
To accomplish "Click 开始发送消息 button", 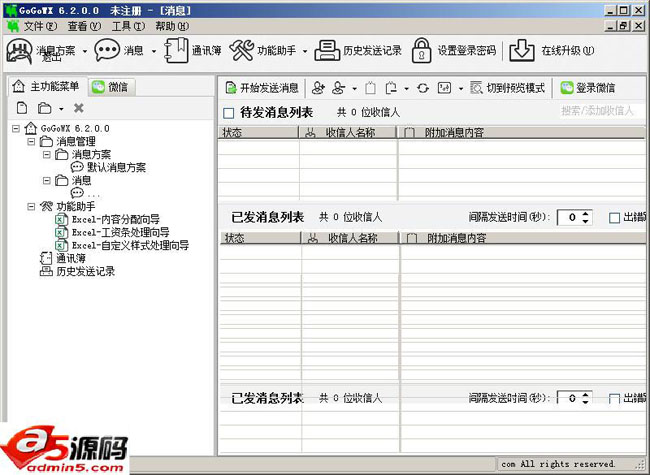I will (x=262, y=88).
